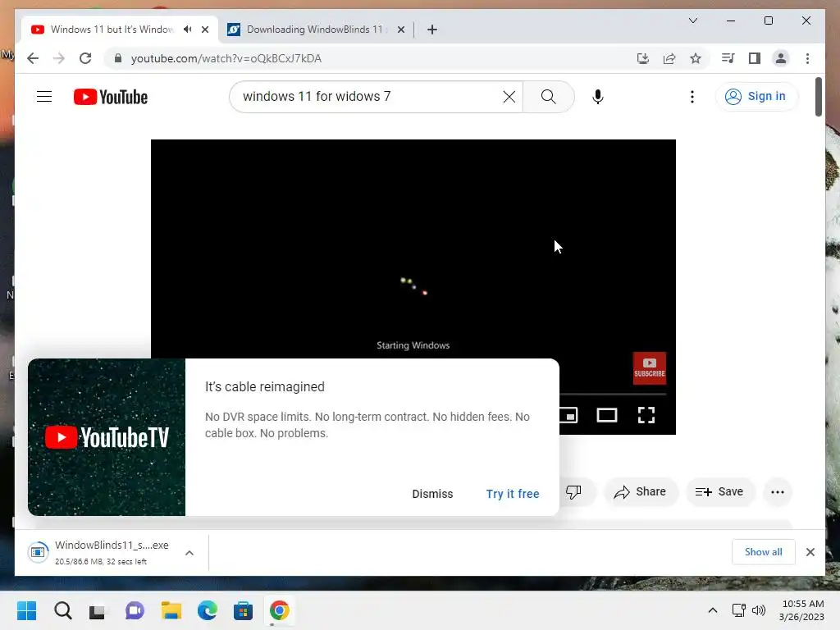Save video to playlist
This screenshot has height=630, width=840.
(x=719, y=492)
